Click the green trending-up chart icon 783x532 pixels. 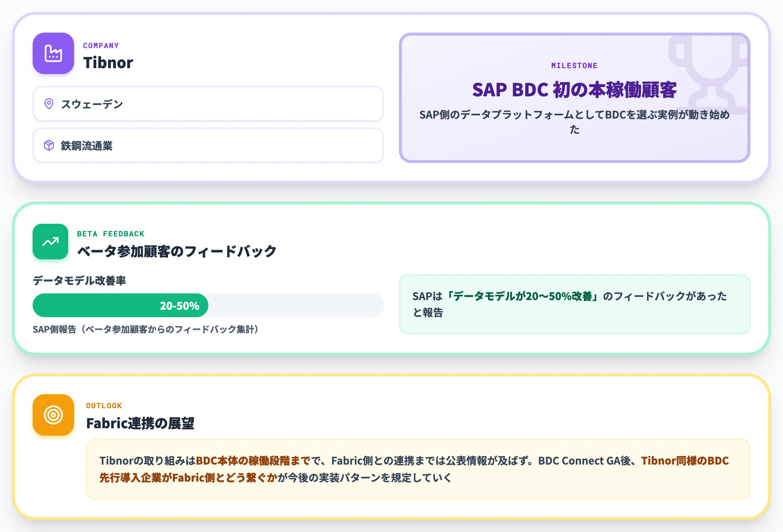pos(50,242)
